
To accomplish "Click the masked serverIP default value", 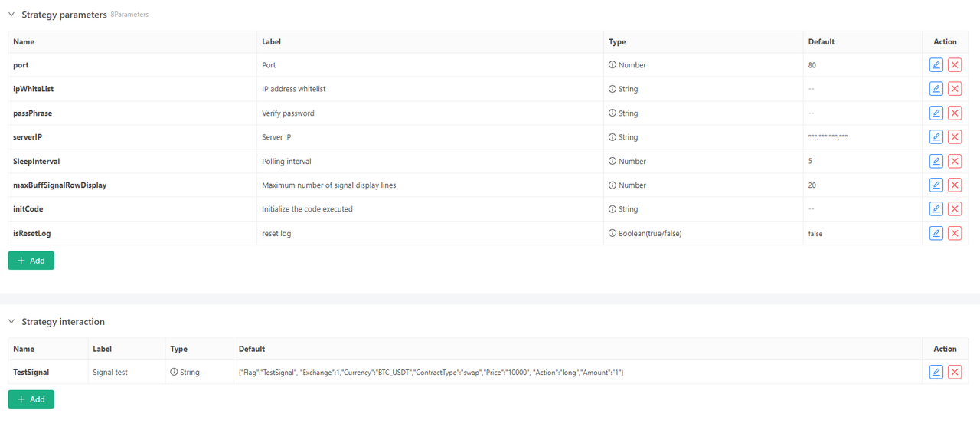I will coord(828,137).
